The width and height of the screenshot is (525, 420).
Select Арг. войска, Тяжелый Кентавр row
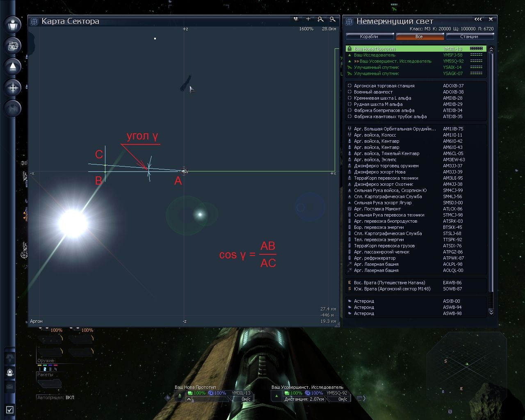416,153
